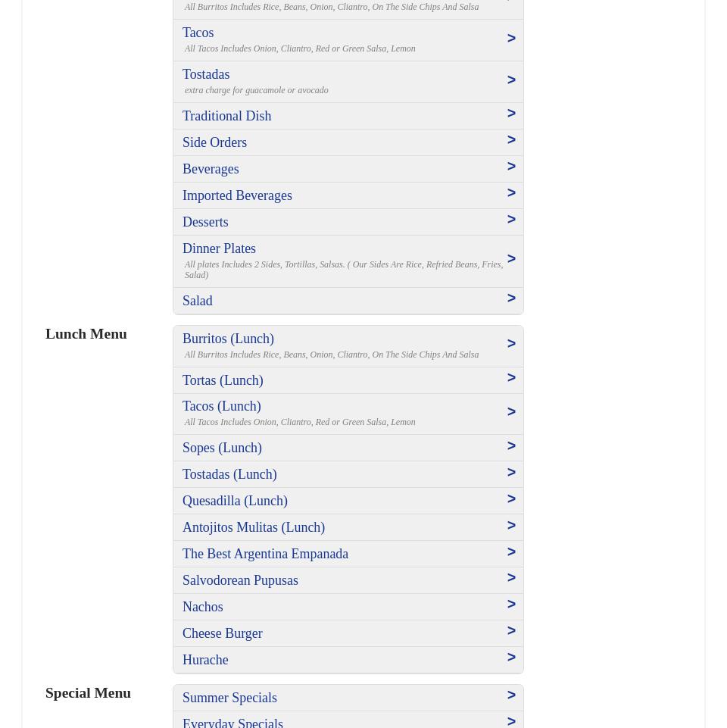Expand the Tacos row arrow
727x728 pixels.
(x=511, y=39)
